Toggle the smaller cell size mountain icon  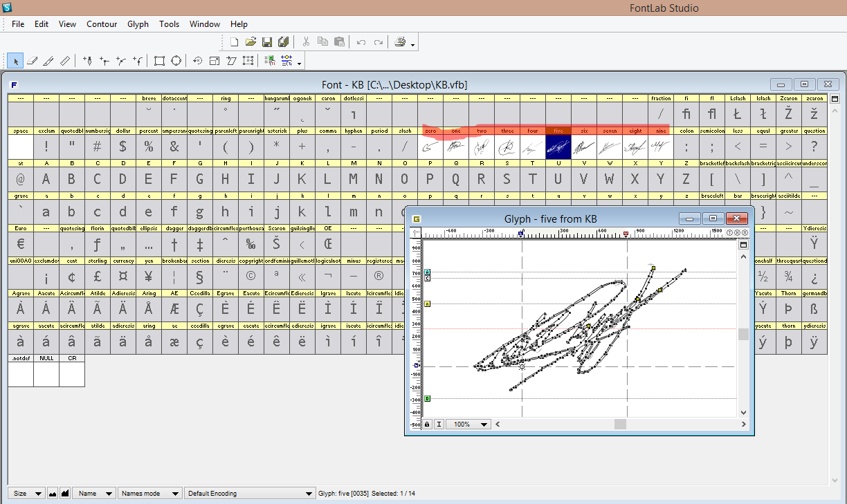coord(52,494)
